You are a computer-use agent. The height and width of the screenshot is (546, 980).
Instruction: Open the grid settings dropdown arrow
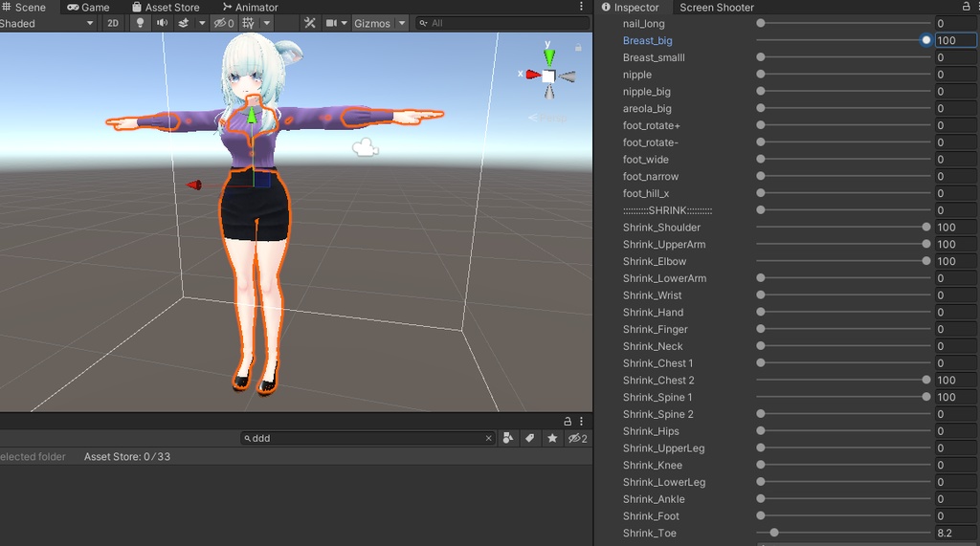(267, 23)
